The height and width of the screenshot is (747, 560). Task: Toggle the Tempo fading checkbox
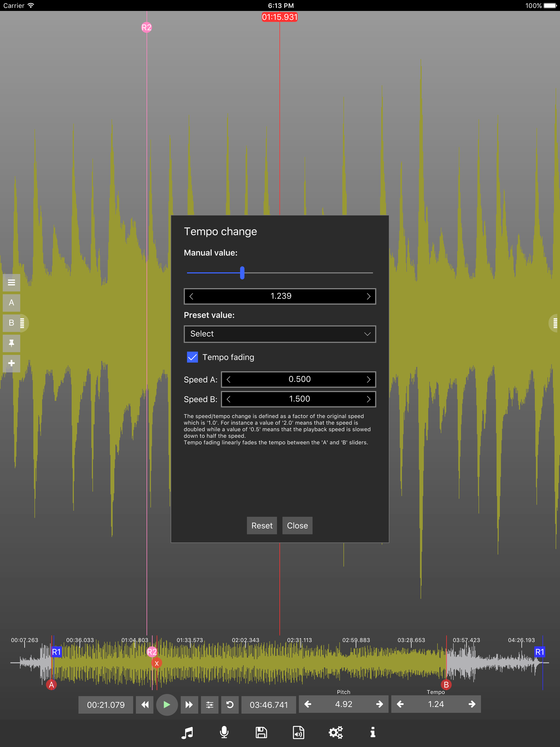[192, 357]
